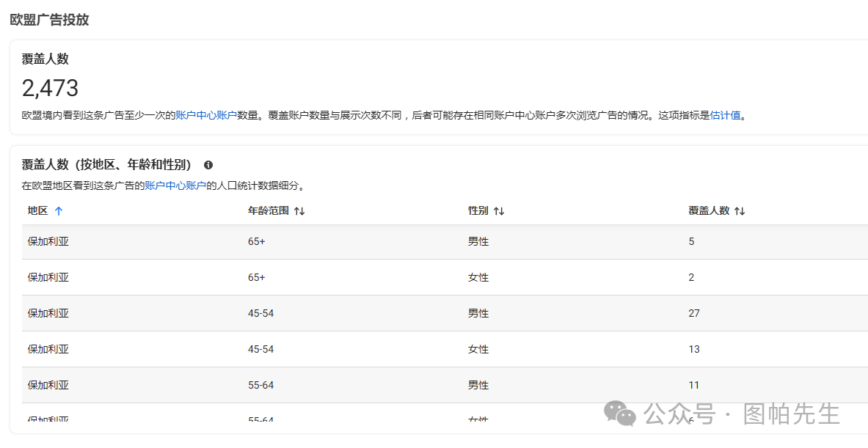Screen dimensions: 868x448
Task: Select the 覆盖人数 column header label in the table
Action: tap(709, 210)
